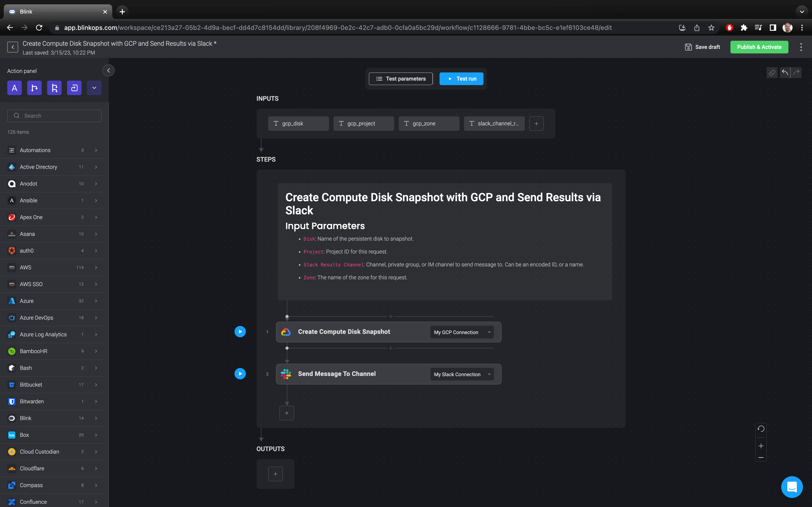Collapse the Action panel sidebar

tap(108, 70)
